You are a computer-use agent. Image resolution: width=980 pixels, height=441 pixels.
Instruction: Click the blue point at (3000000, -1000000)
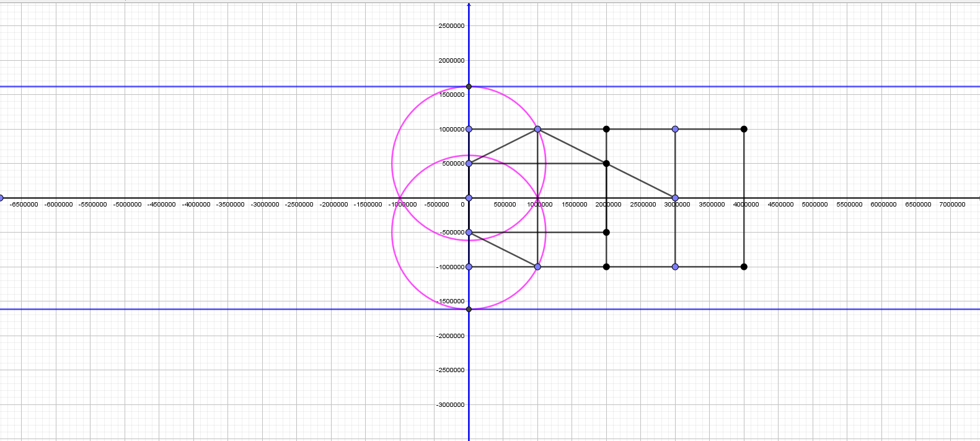(x=675, y=267)
